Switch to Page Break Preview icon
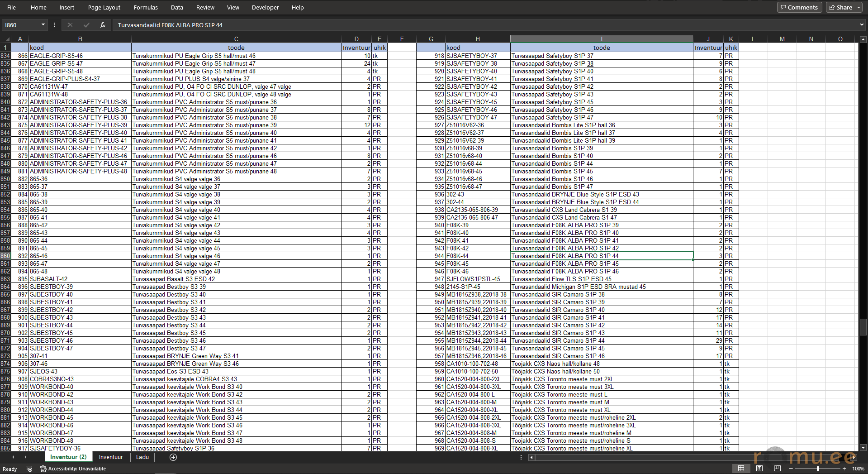Viewport: 868px width, 474px height. coord(777,468)
